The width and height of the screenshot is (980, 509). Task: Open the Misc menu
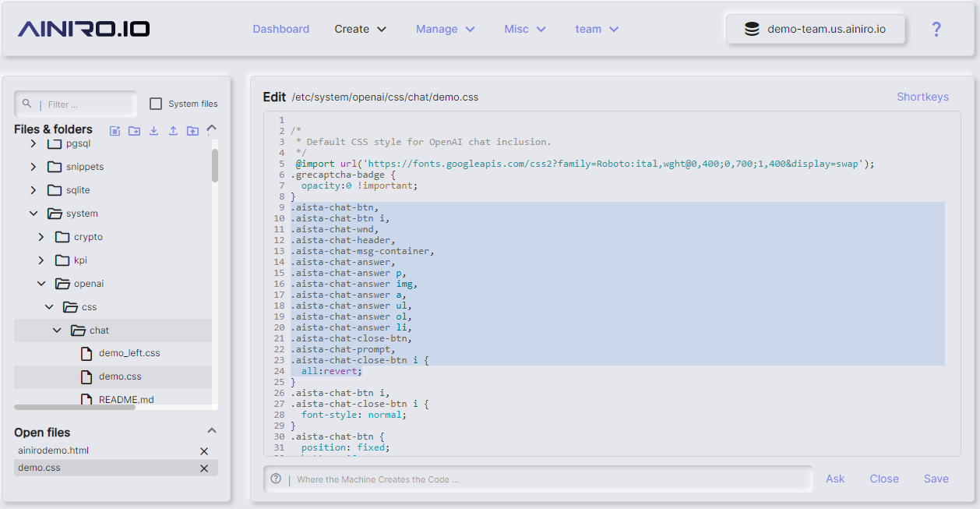[525, 29]
